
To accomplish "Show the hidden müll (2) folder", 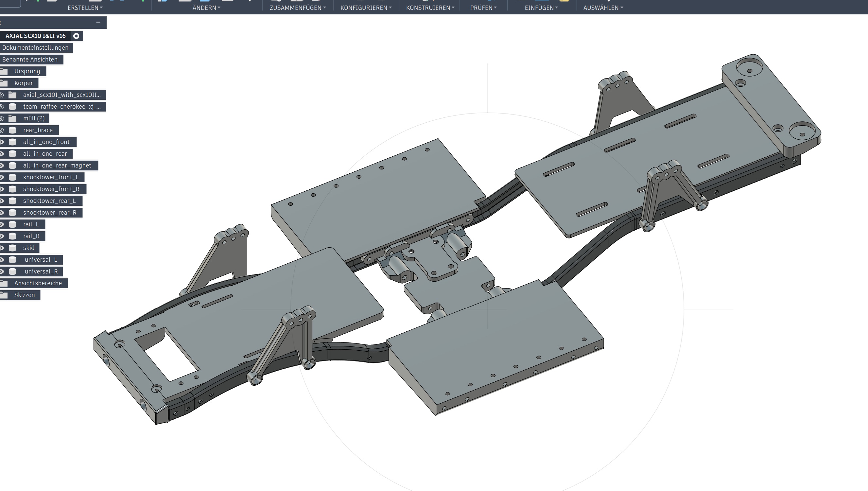I will click(x=2, y=118).
